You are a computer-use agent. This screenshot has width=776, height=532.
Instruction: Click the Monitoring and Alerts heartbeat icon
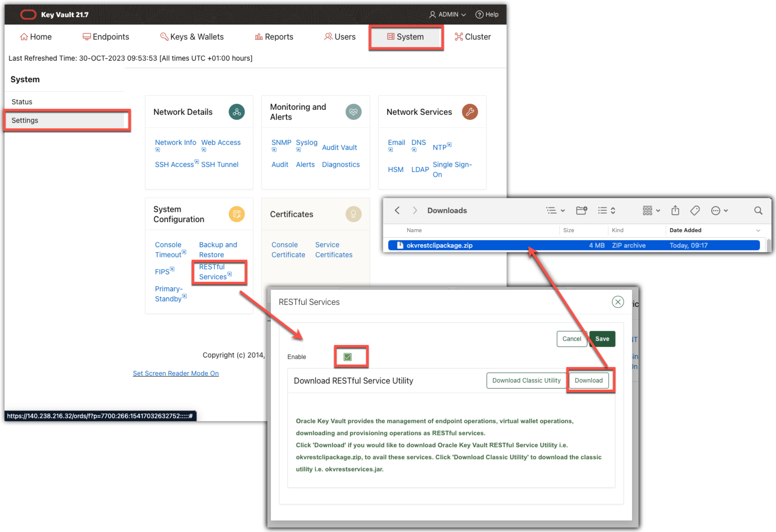pyautogui.click(x=353, y=112)
